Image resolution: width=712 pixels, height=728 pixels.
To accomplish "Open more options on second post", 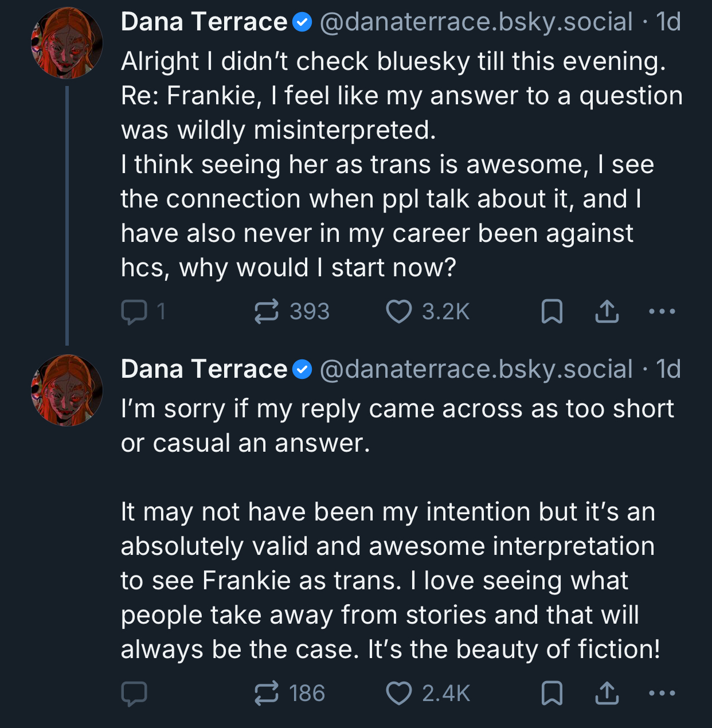I will [662, 694].
